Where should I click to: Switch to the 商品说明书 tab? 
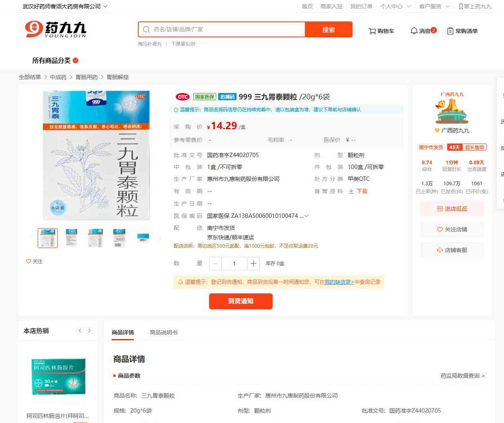pyautogui.click(x=163, y=332)
